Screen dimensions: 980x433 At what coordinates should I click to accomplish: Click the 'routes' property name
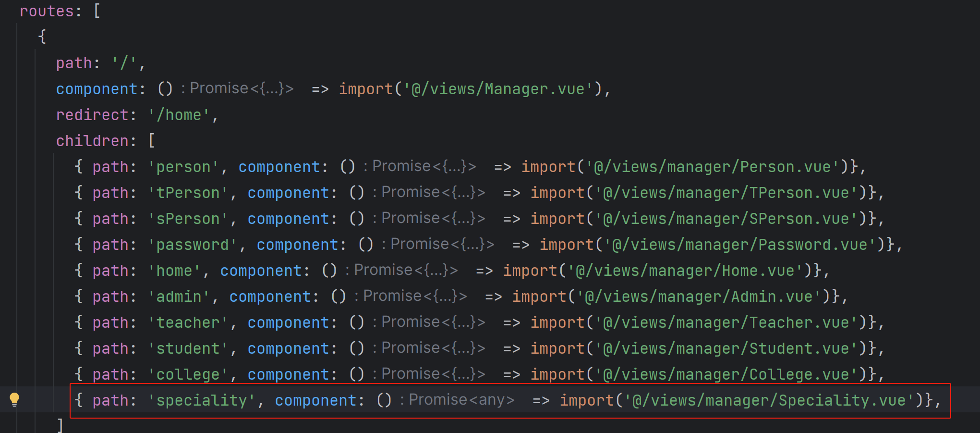coord(47,11)
